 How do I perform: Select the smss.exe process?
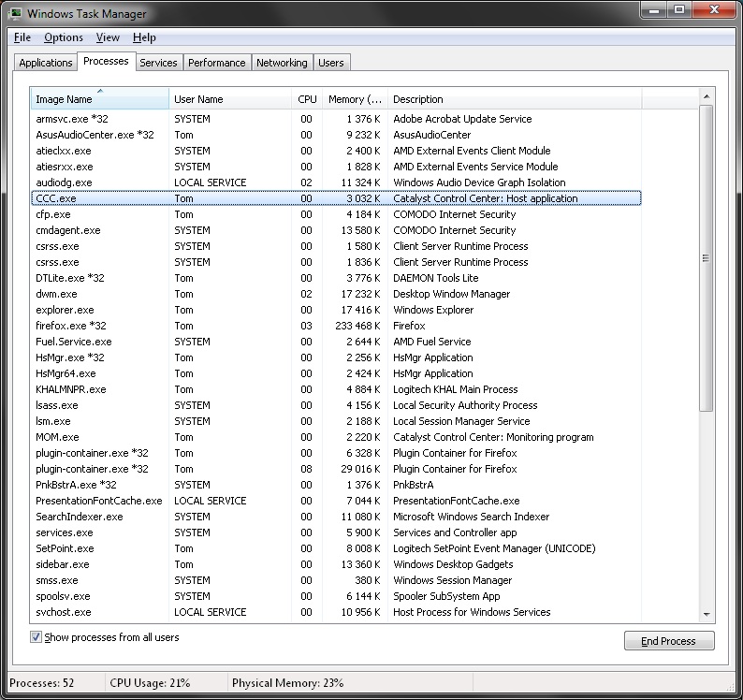[336, 580]
